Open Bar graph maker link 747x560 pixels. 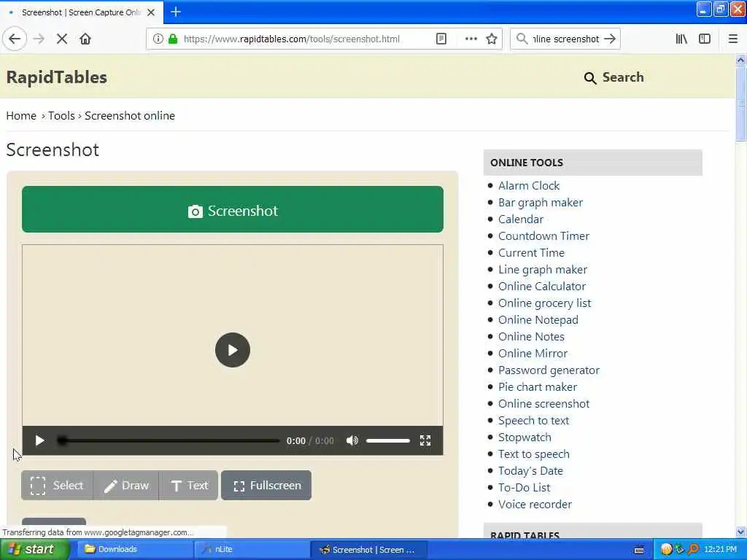coord(541,203)
